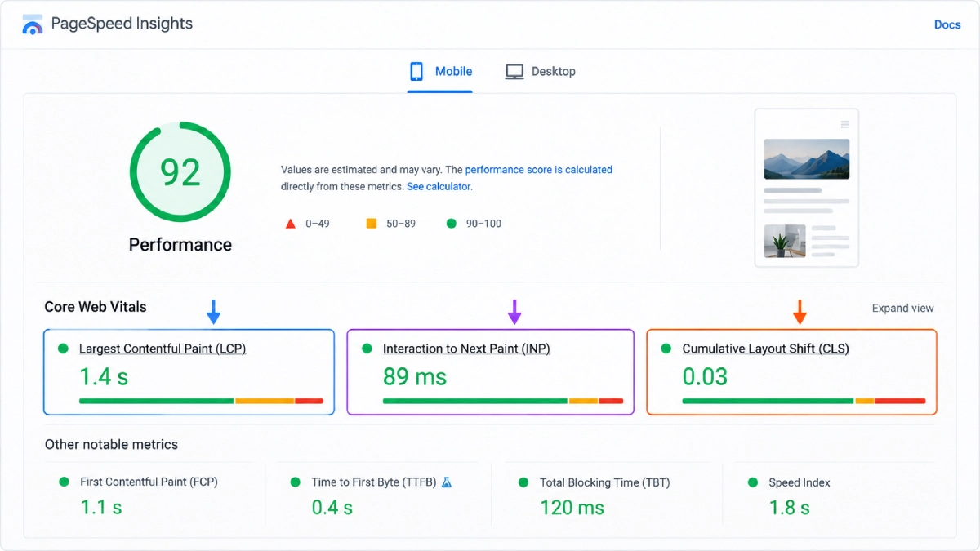
Task: Click the plant image in page thumbnail
Action: 785,241
